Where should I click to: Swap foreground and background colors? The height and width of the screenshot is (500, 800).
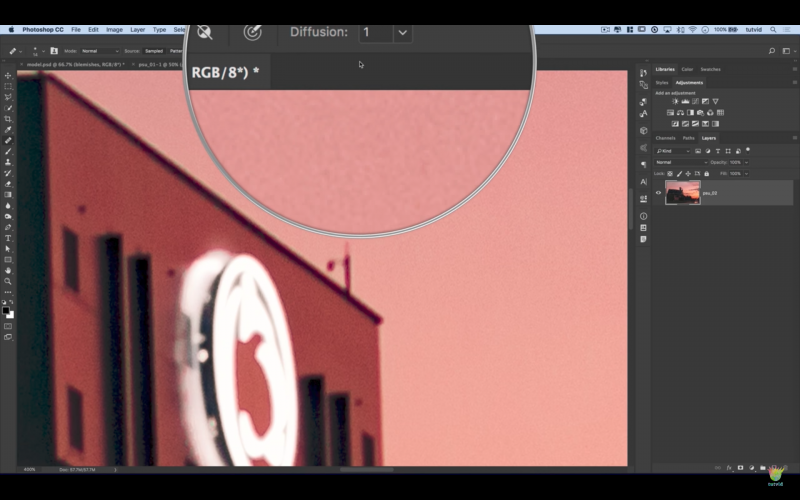pyautogui.click(x=11, y=303)
